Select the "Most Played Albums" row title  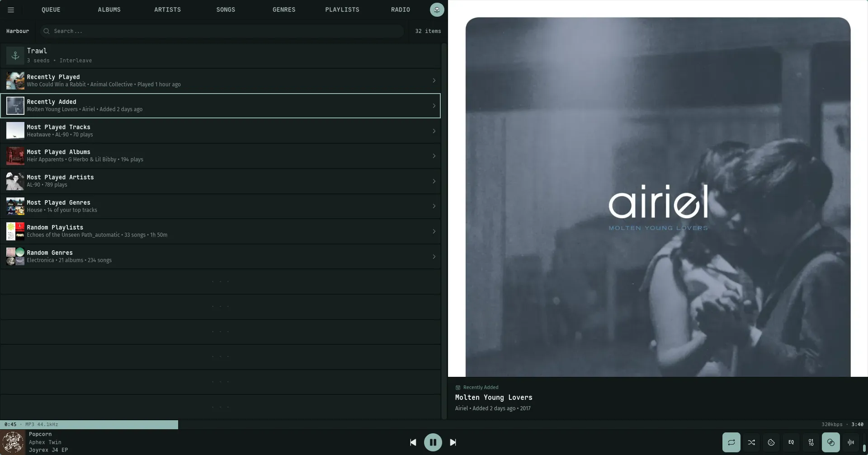click(59, 152)
